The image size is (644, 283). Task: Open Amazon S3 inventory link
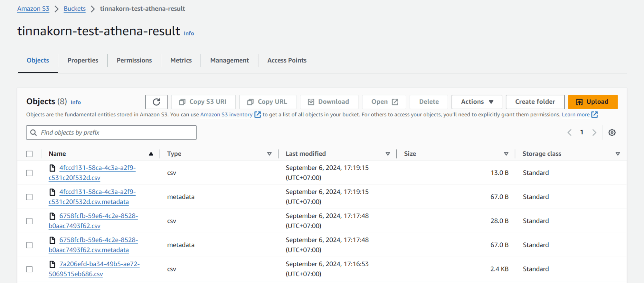(226, 114)
